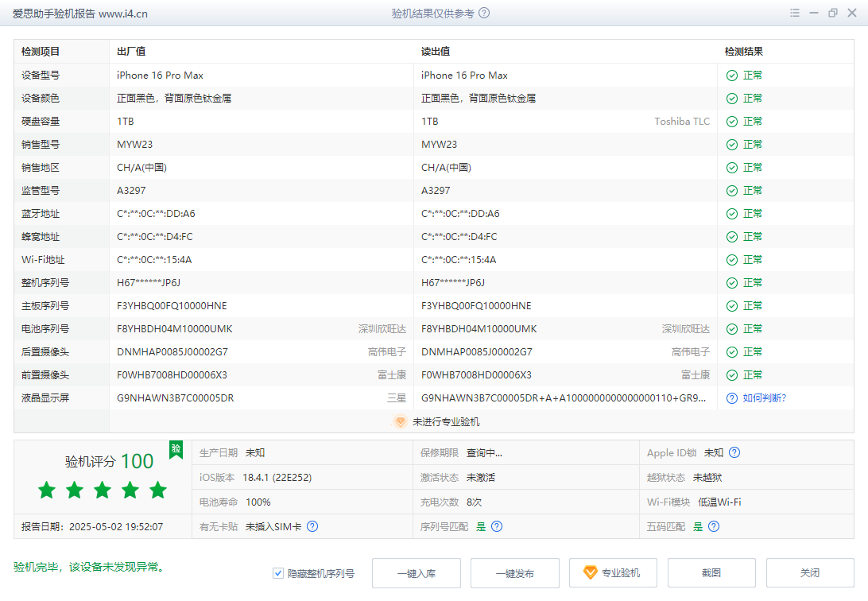This screenshot has width=868, height=601.
Task: Click the green check icon in 前置摄像头 row
Action: (732, 375)
